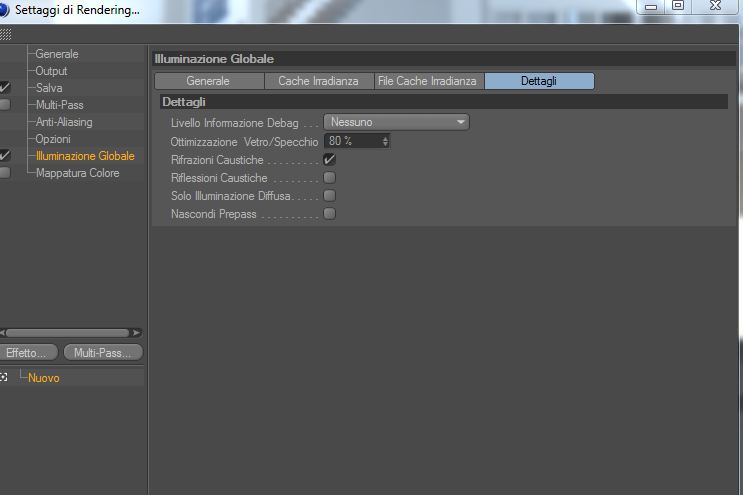Open the Livello Informazione Debag dropdown
This screenshot has height=495, width=743.
coord(397,122)
